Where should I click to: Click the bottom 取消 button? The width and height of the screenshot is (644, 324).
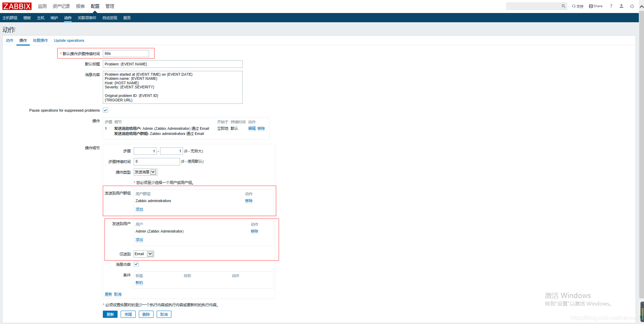pyautogui.click(x=164, y=314)
